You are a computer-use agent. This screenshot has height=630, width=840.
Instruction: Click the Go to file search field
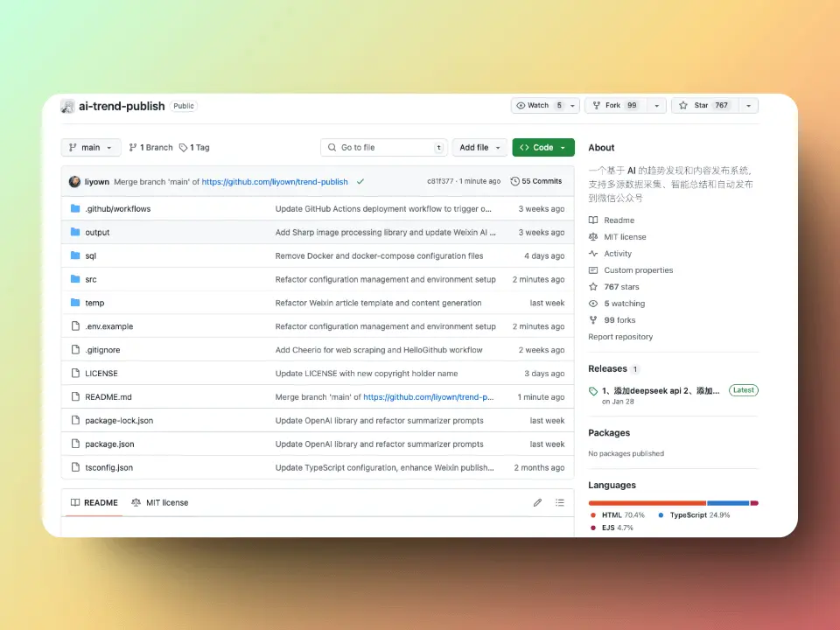coord(385,148)
